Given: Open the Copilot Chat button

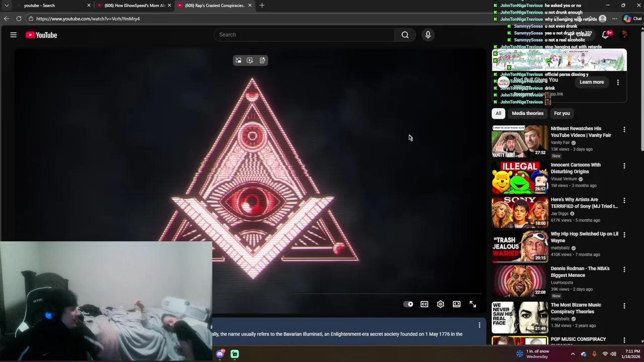Looking at the screenshot, I should (632, 19).
